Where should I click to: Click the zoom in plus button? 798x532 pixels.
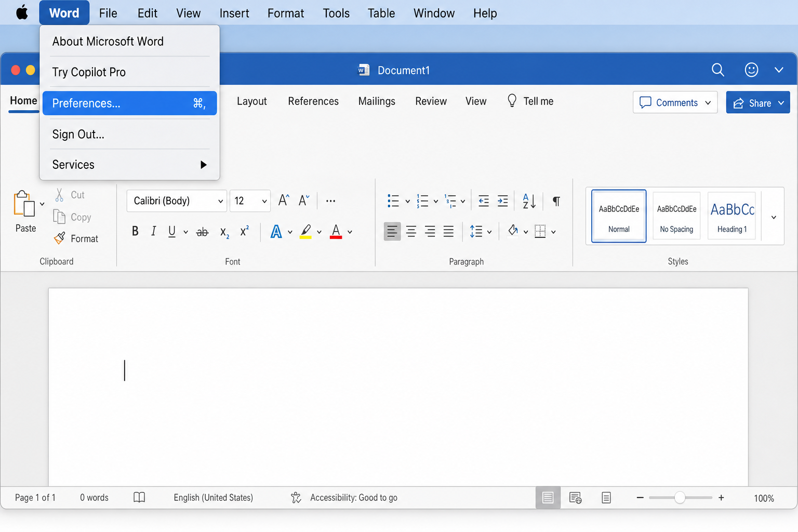click(x=721, y=498)
